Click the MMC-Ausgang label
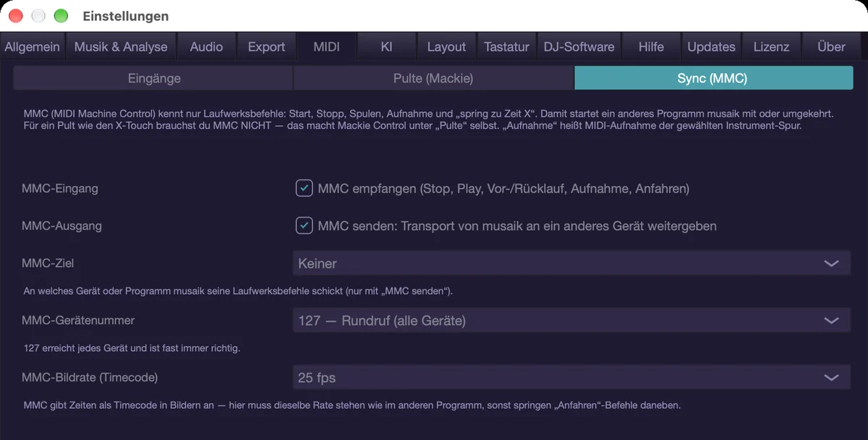The height and width of the screenshot is (440, 868). pos(61,226)
